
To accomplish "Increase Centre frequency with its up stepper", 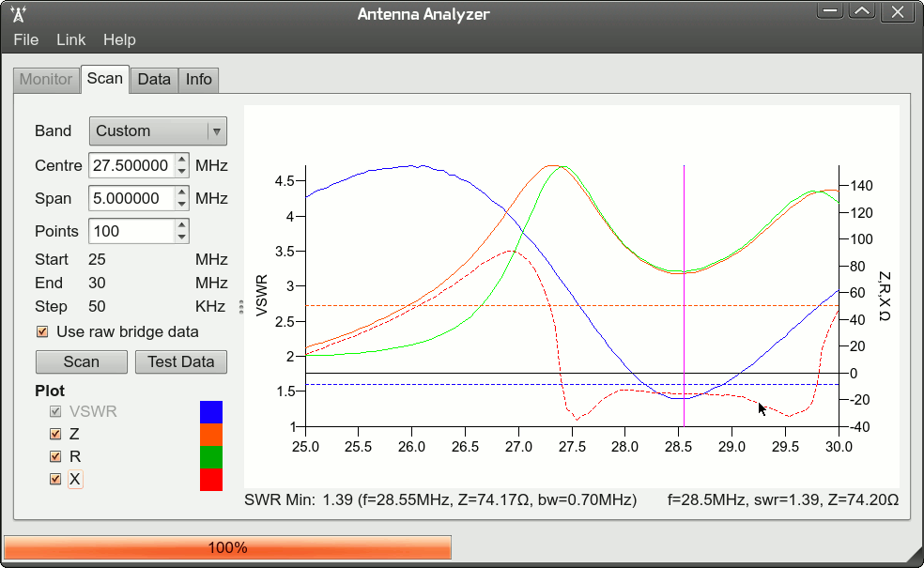I will tap(179, 160).
